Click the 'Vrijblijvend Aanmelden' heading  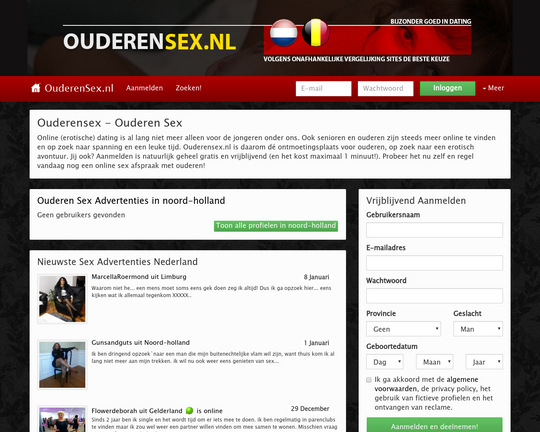click(x=416, y=200)
